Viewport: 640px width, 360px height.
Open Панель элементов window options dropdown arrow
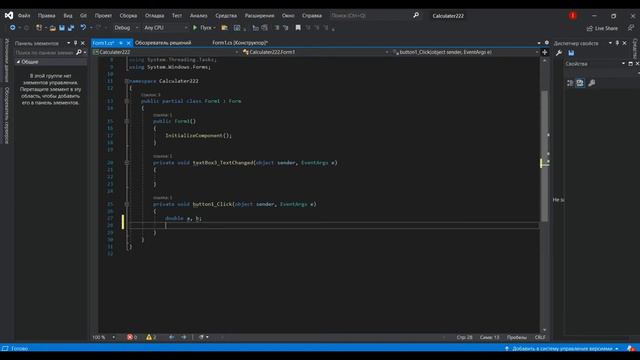[69, 43]
